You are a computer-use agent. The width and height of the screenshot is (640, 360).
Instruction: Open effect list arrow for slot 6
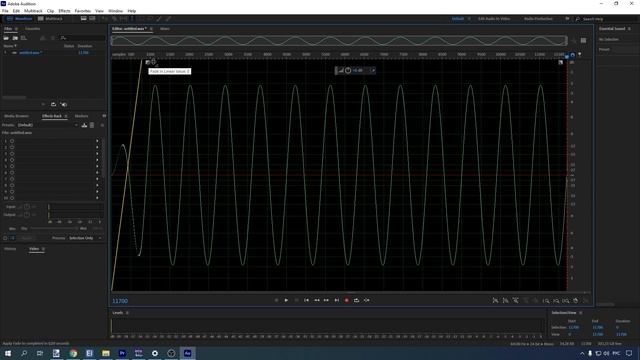(x=97, y=172)
